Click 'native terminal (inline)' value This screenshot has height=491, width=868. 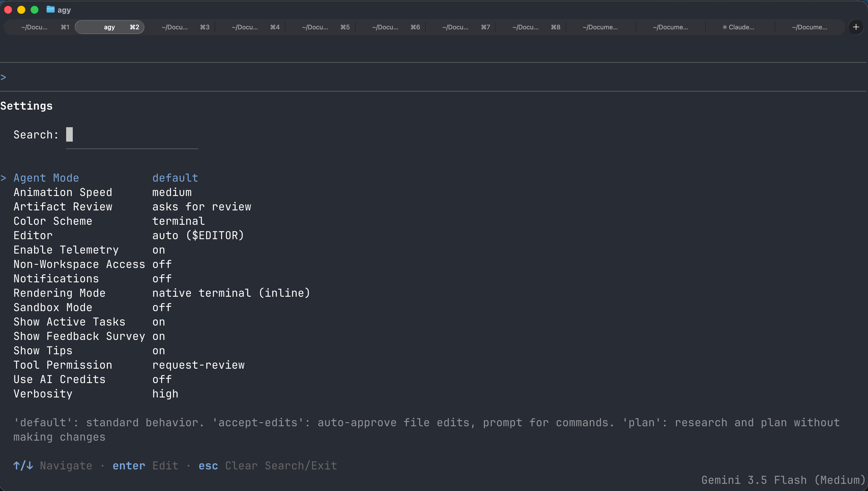tap(231, 293)
